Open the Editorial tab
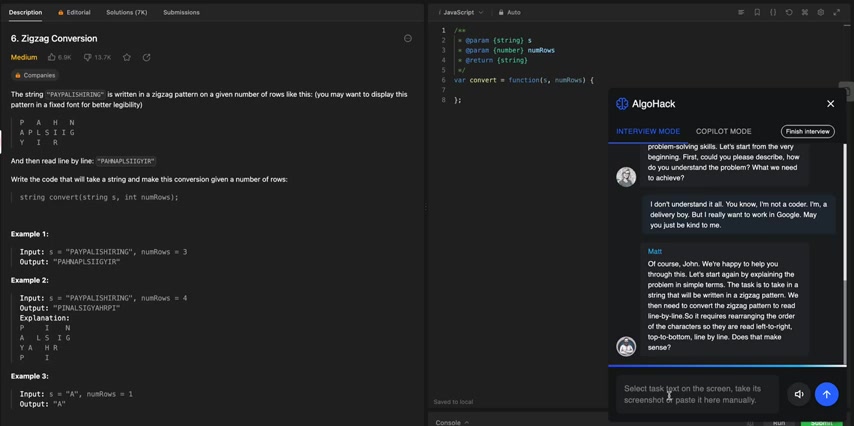 [x=74, y=12]
